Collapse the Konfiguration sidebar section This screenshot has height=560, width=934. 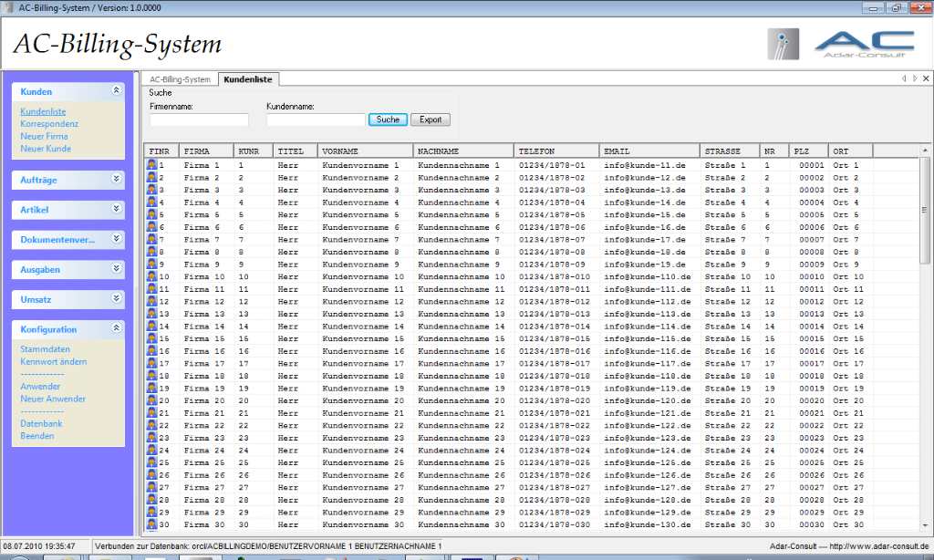point(116,327)
